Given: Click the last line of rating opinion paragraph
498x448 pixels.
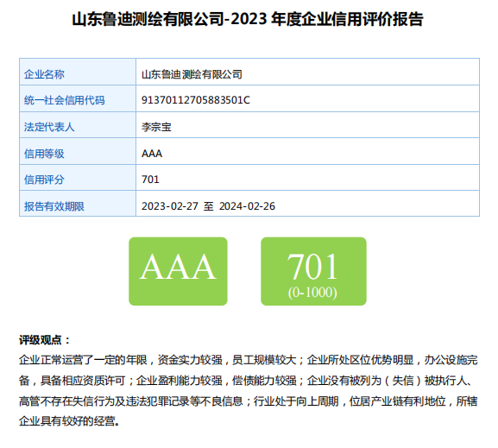Looking at the screenshot, I should [70, 421].
